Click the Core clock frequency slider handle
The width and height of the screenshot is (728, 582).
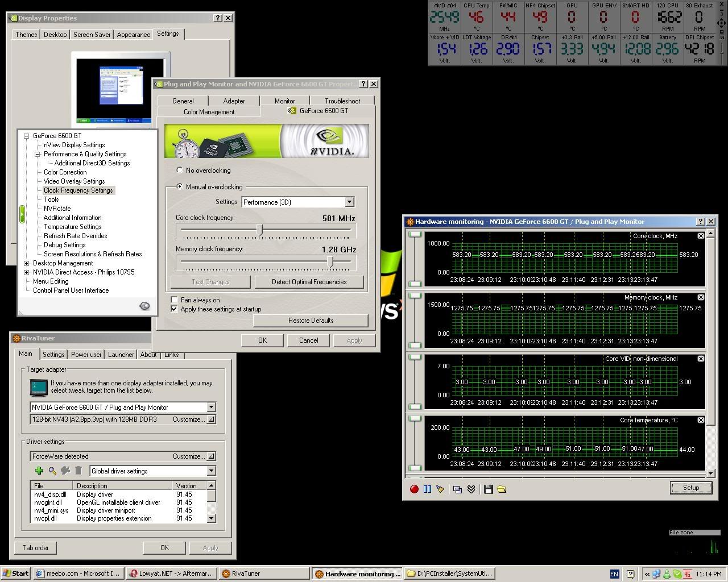tap(260, 230)
